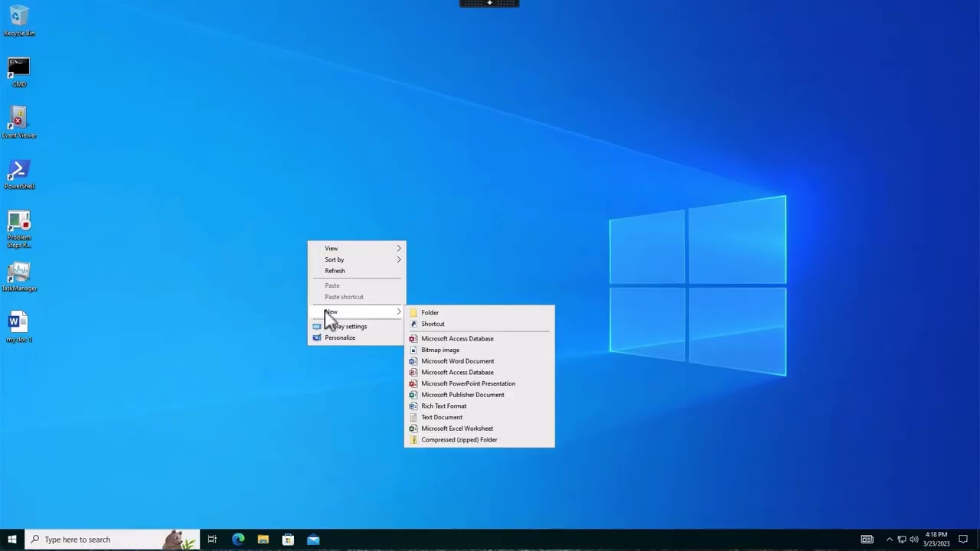Expand the Sort by submenu
Viewport: 980px width, 551px height.
click(357, 259)
